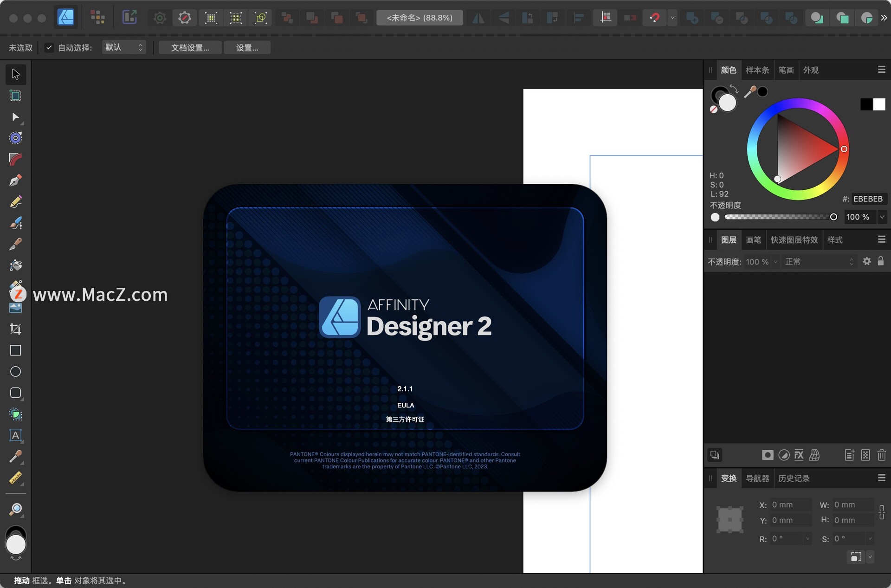Screen dimensions: 891x588
Task: Select the Artboard tool
Action: 15,96
